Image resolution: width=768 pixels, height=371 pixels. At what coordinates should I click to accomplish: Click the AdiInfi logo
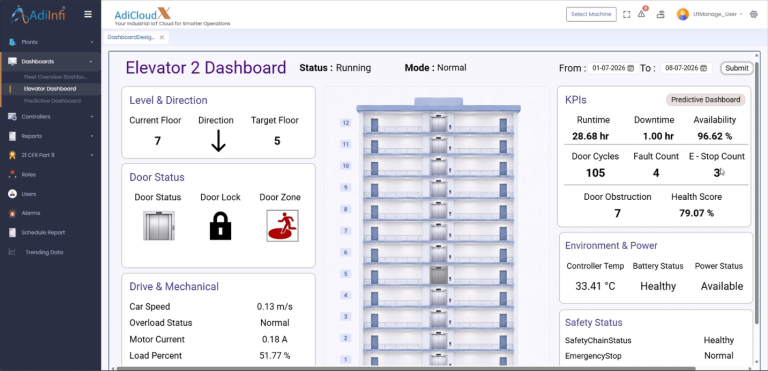tap(38, 14)
